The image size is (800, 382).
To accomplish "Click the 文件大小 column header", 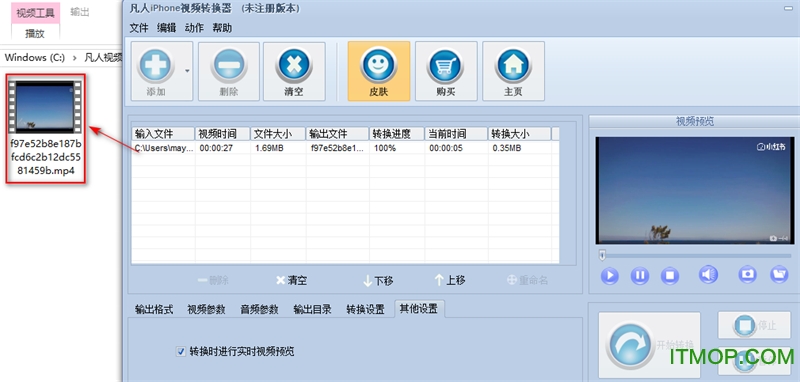I will (278, 134).
